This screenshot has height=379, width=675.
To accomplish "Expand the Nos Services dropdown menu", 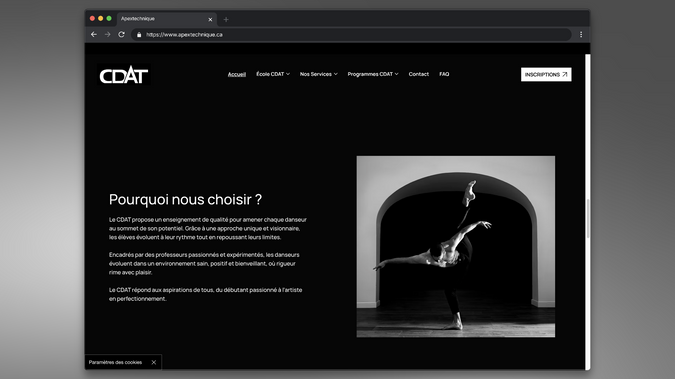I will [319, 74].
